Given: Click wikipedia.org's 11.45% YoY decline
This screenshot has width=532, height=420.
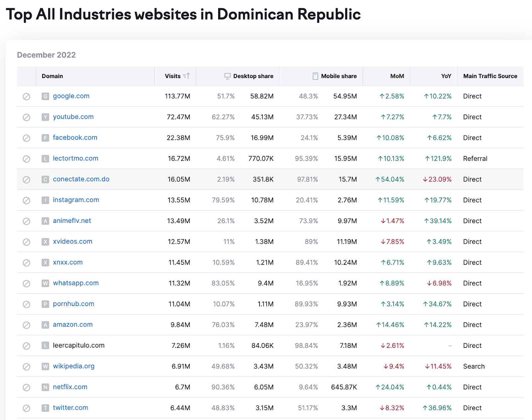Looking at the screenshot, I should [438, 366].
